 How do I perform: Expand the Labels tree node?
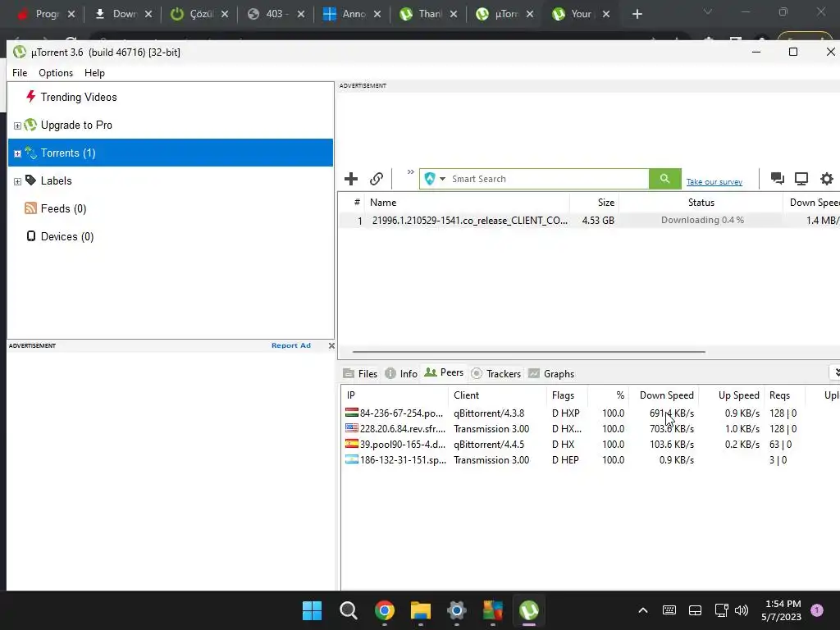coord(17,181)
